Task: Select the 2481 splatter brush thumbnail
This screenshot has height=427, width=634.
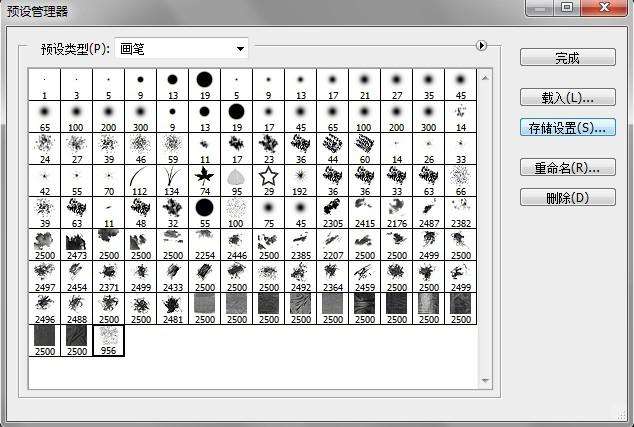Action: [x=173, y=308]
